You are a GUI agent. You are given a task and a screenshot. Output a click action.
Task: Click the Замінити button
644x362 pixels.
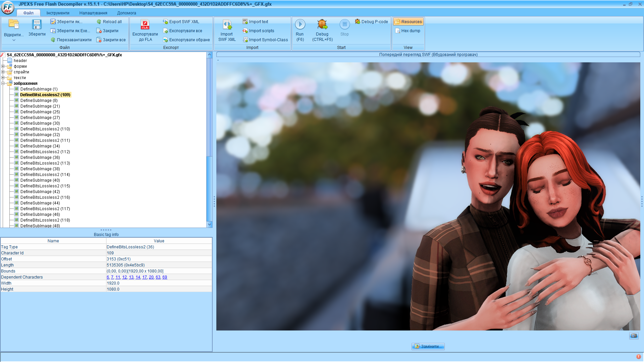(x=428, y=346)
